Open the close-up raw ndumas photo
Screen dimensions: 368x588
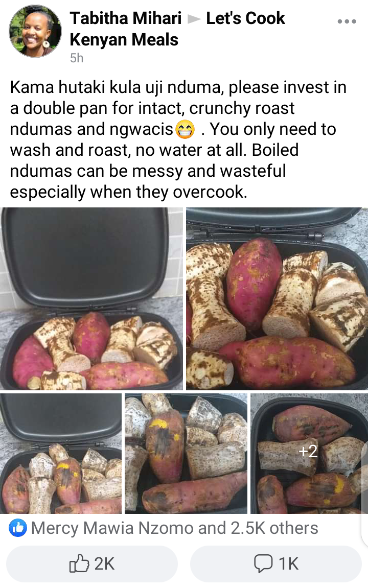tap(277, 298)
